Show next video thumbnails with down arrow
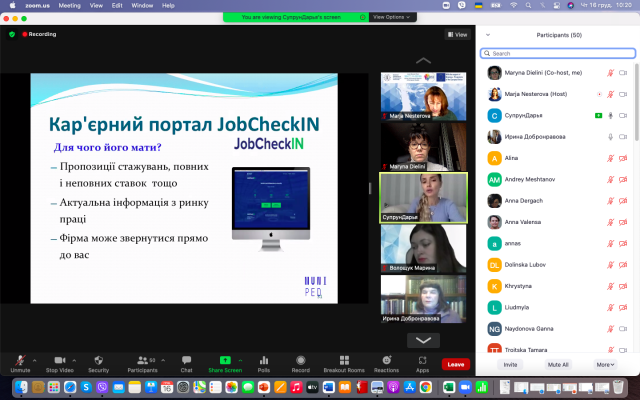 pos(423,340)
